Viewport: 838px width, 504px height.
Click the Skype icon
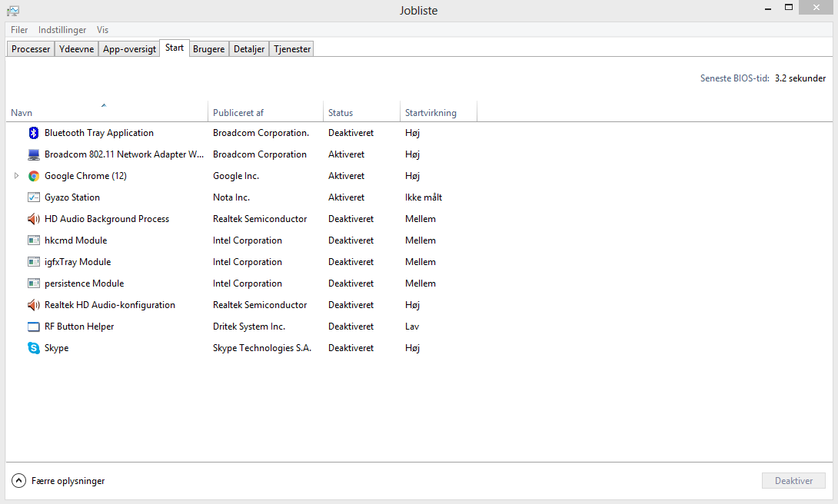tap(34, 347)
